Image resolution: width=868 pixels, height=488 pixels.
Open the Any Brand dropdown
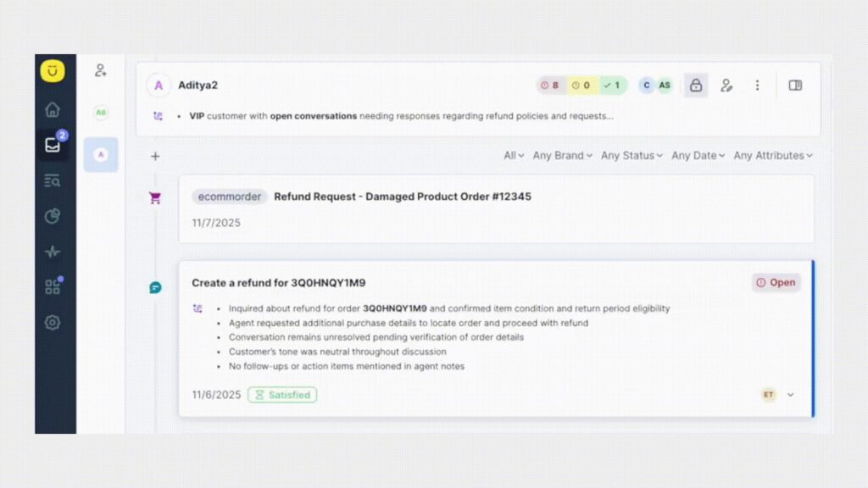click(563, 156)
